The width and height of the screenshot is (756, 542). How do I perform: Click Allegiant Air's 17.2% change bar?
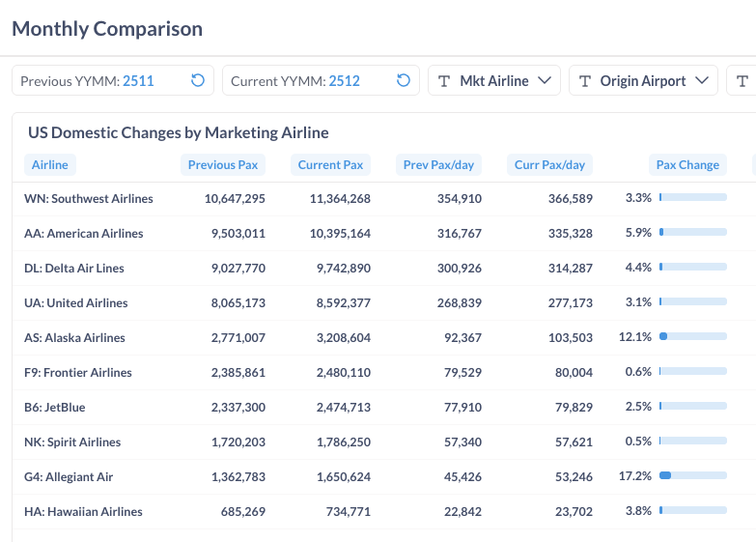click(693, 476)
